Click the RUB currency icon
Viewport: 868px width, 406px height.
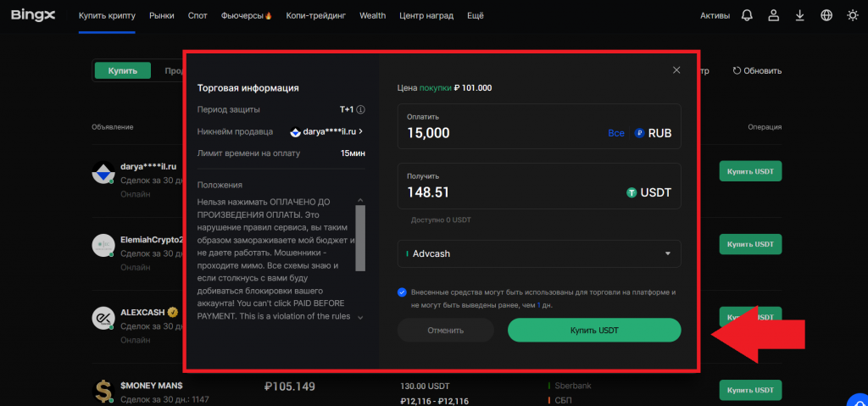639,133
